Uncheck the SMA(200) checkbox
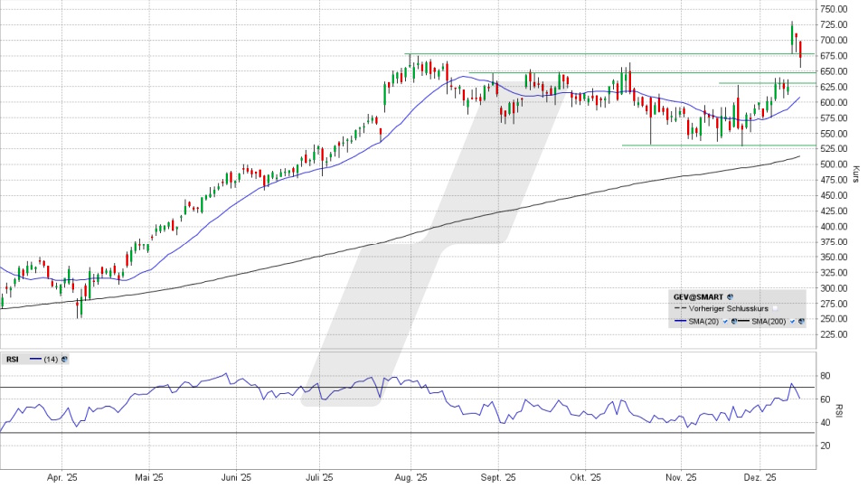Screen dimensions: 868x488 tap(792, 322)
